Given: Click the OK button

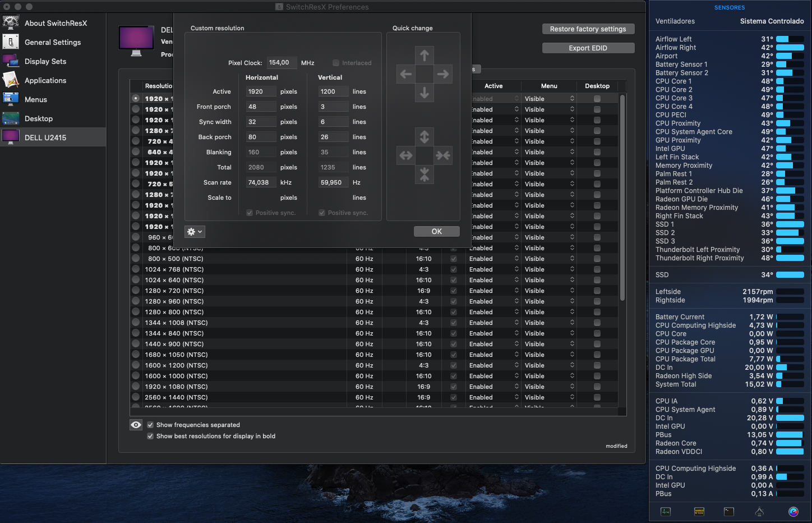Looking at the screenshot, I should pos(436,231).
